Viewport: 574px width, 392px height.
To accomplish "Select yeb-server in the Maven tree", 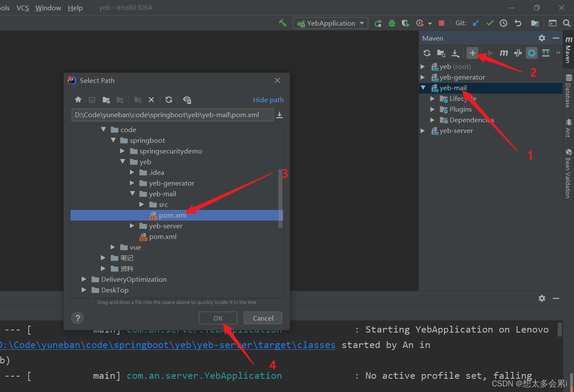I will (x=456, y=130).
